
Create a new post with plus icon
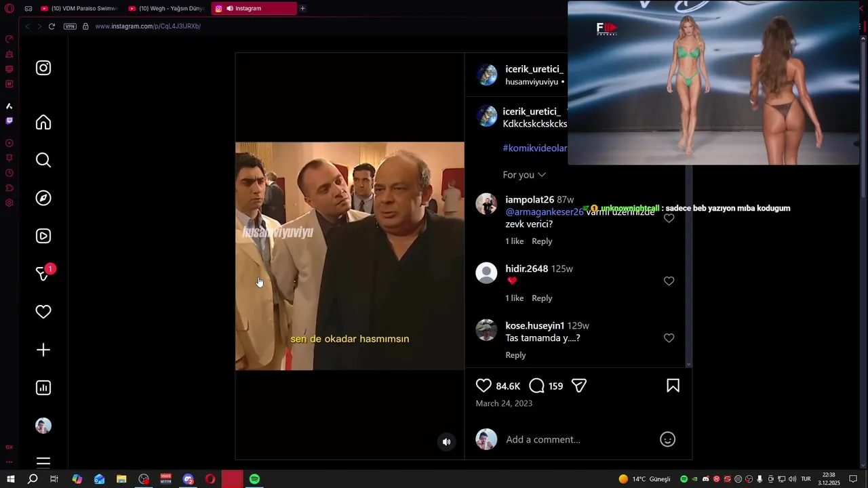point(43,350)
